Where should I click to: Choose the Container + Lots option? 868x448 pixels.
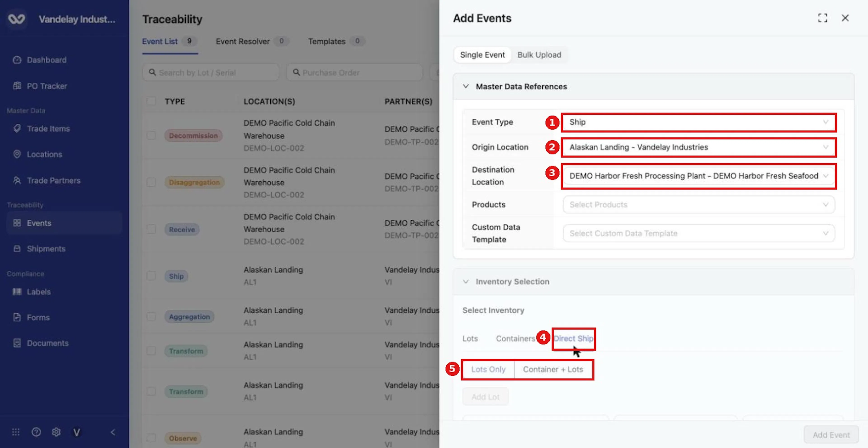click(553, 370)
